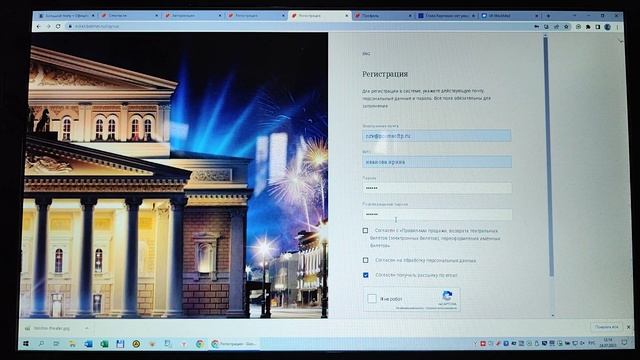Screen dimensions: 640x360
Task: Close the Профиль tab
Action: pyautogui.click(x=410, y=16)
